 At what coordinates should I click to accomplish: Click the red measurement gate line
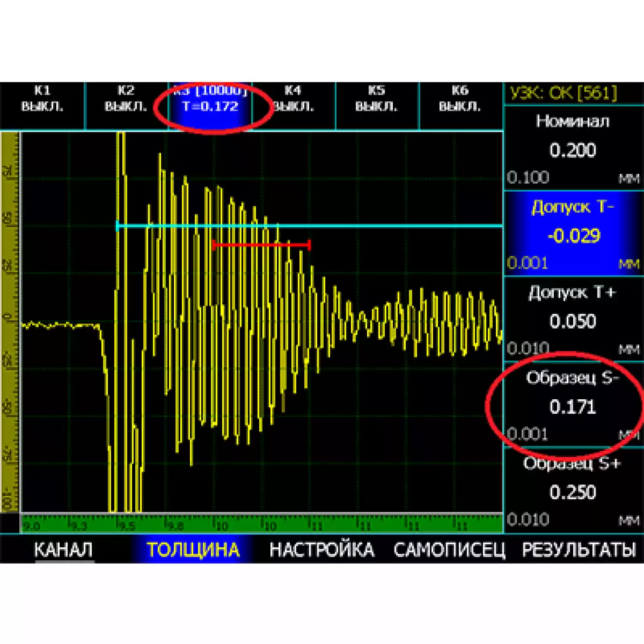[x=261, y=245]
